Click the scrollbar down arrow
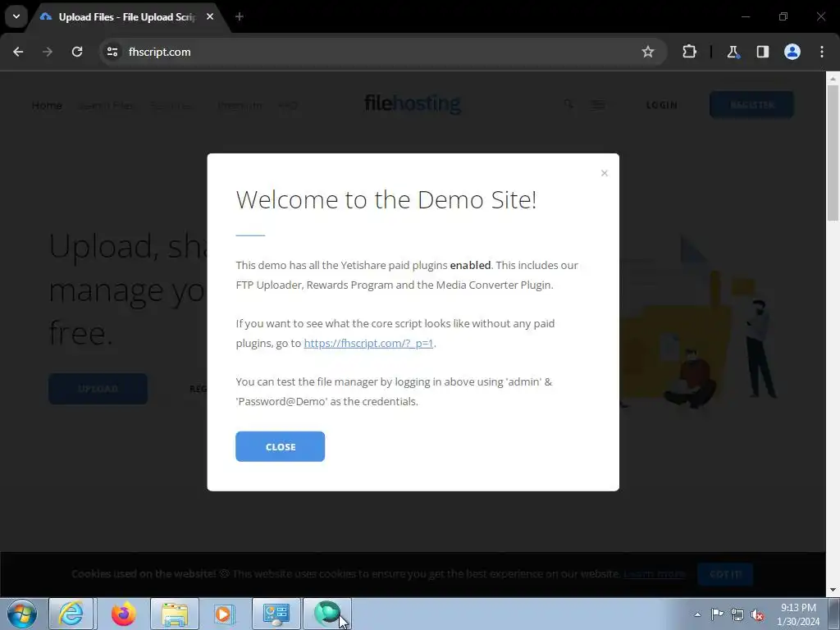Image resolution: width=840 pixels, height=630 pixels. tap(833, 590)
